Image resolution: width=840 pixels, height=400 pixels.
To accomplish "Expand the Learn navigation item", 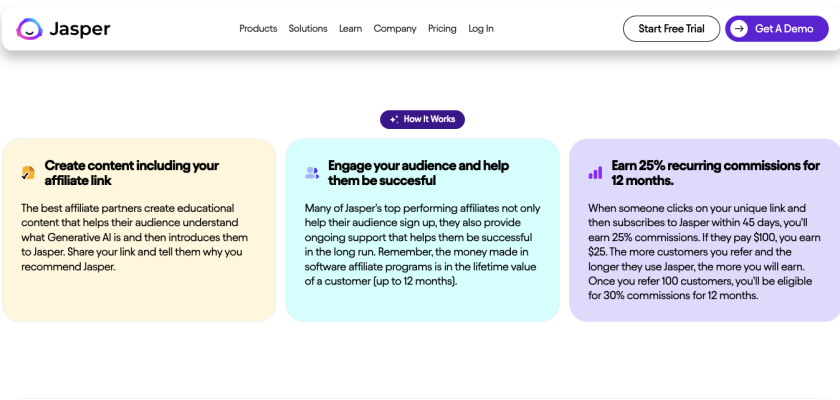I will [x=350, y=29].
